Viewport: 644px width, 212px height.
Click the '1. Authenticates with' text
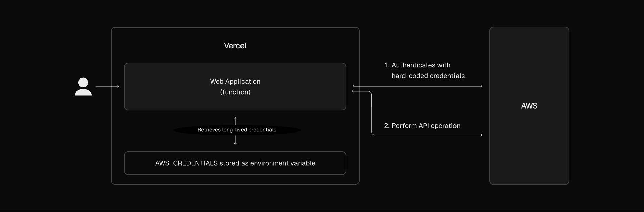click(x=417, y=65)
